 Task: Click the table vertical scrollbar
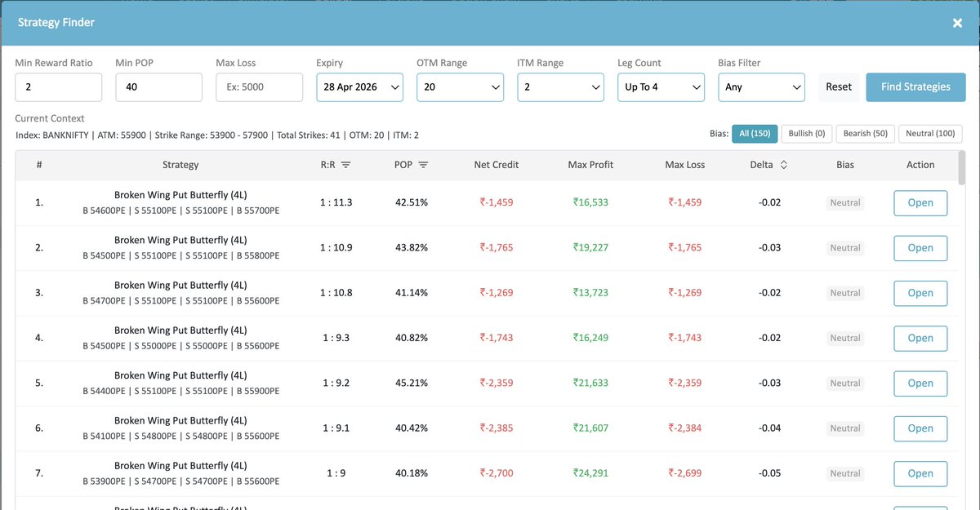pos(960,167)
